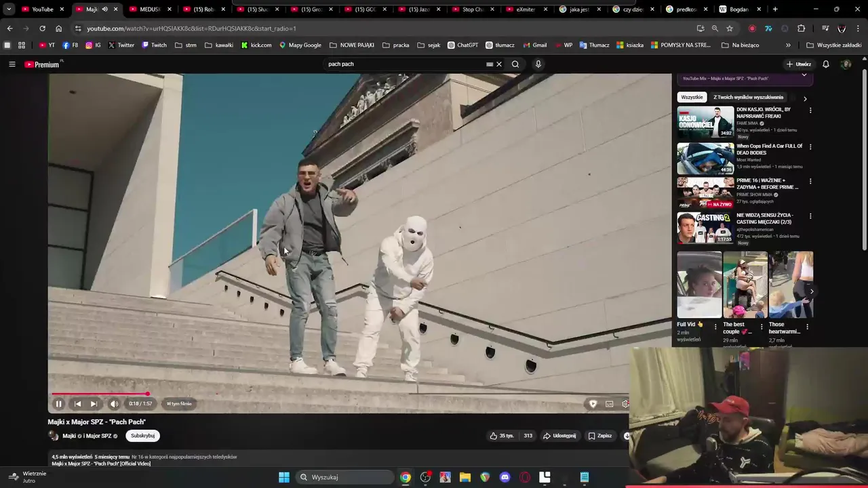
Task: Save video with Zapisz button
Action: (600, 436)
